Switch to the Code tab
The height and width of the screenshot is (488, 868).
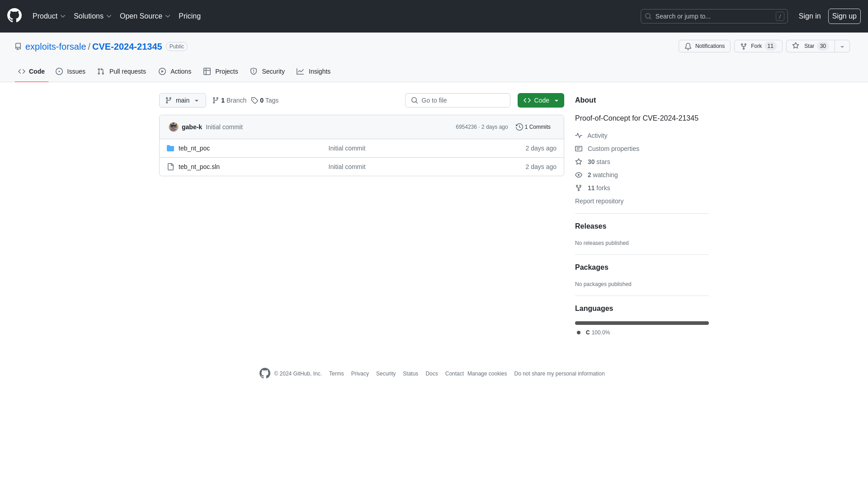coord(32,71)
